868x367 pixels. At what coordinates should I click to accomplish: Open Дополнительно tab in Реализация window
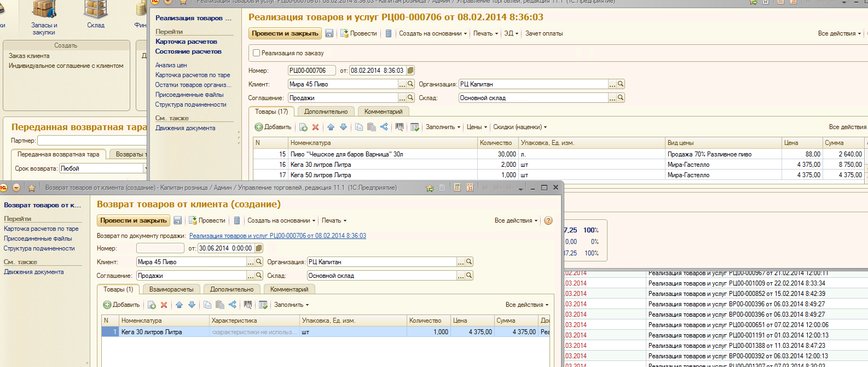326,112
